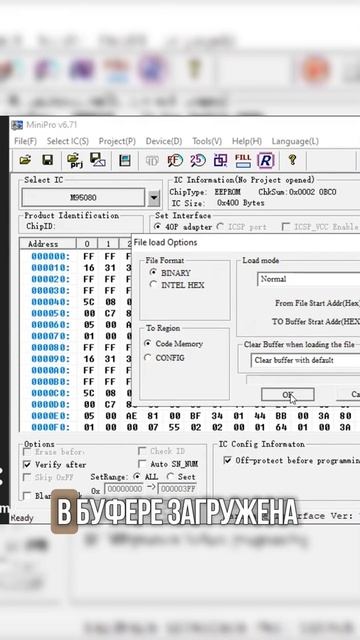Click the Save project toolbar icon

[98, 160]
